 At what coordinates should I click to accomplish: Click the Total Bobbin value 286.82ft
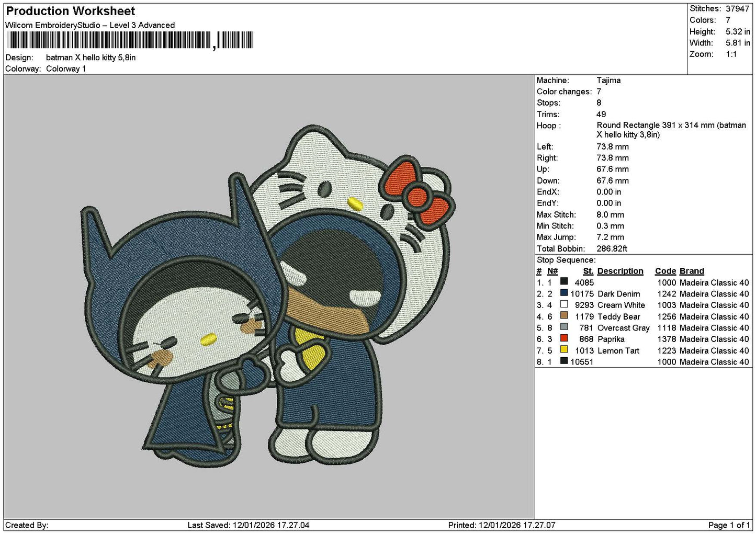(x=612, y=249)
